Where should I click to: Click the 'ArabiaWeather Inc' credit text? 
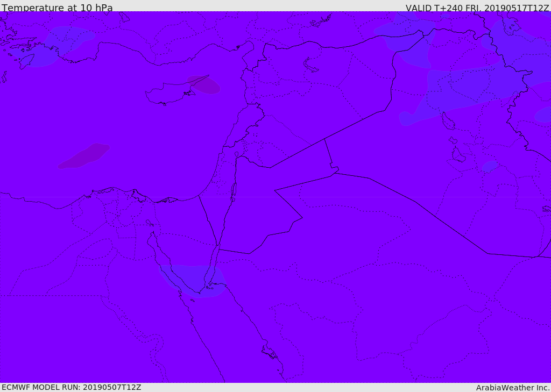pos(512,388)
